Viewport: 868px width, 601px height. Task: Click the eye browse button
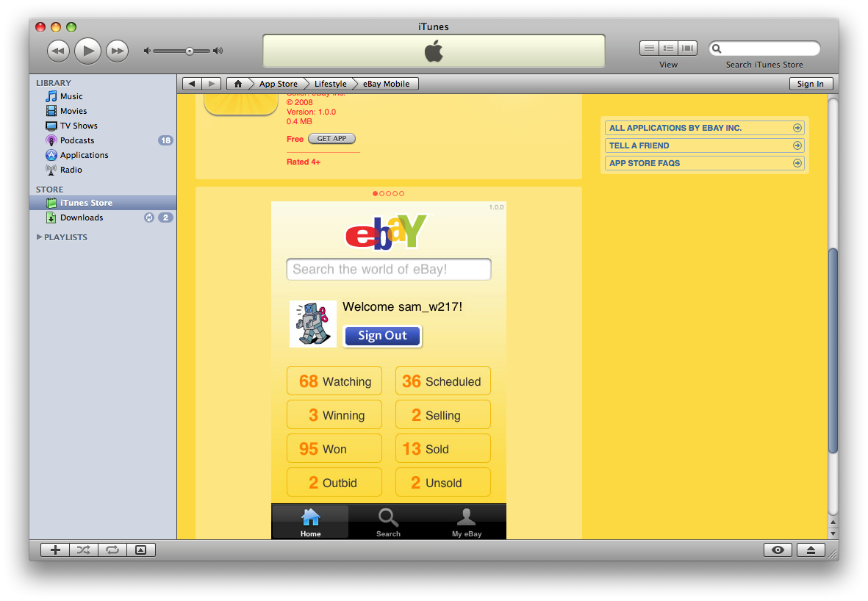(x=778, y=550)
